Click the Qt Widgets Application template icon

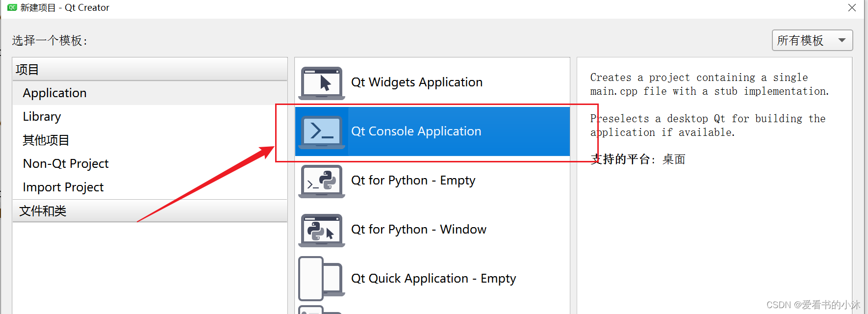322,83
